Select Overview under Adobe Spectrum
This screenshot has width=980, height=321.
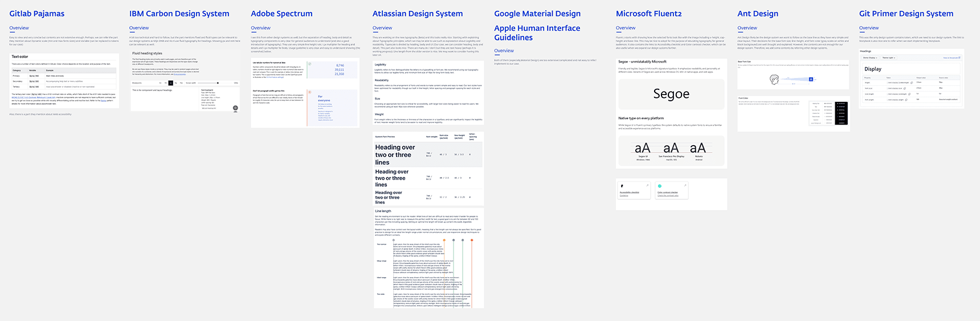260,28
